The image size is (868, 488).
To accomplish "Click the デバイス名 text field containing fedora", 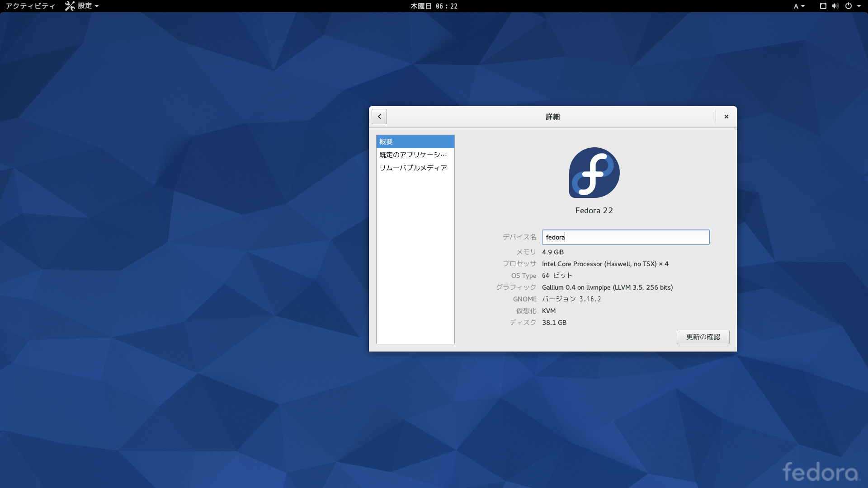I will [626, 237].
